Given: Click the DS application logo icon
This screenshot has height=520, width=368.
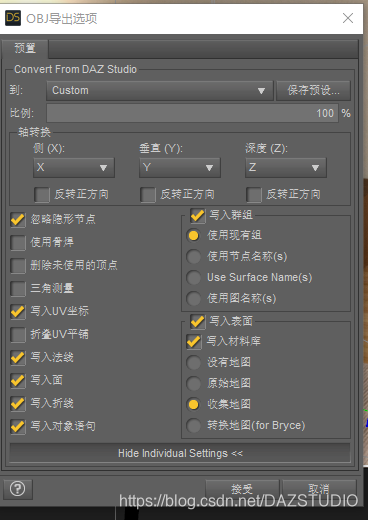Looking at the screenshot, I should click(13, 18).
